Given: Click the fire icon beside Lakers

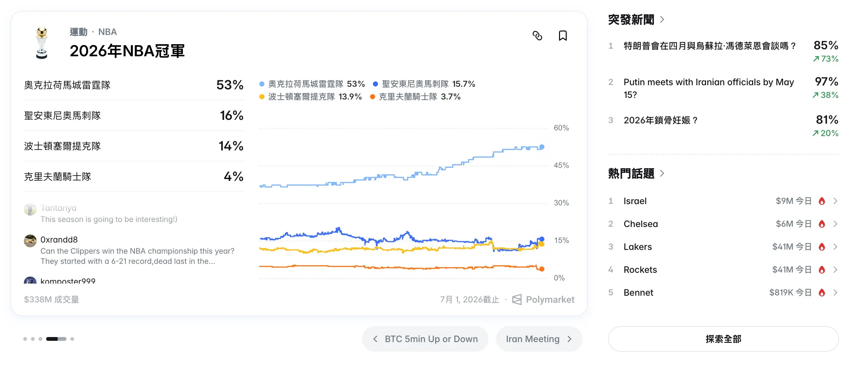Looking at the screenshot, I should [x=822, y=247].
